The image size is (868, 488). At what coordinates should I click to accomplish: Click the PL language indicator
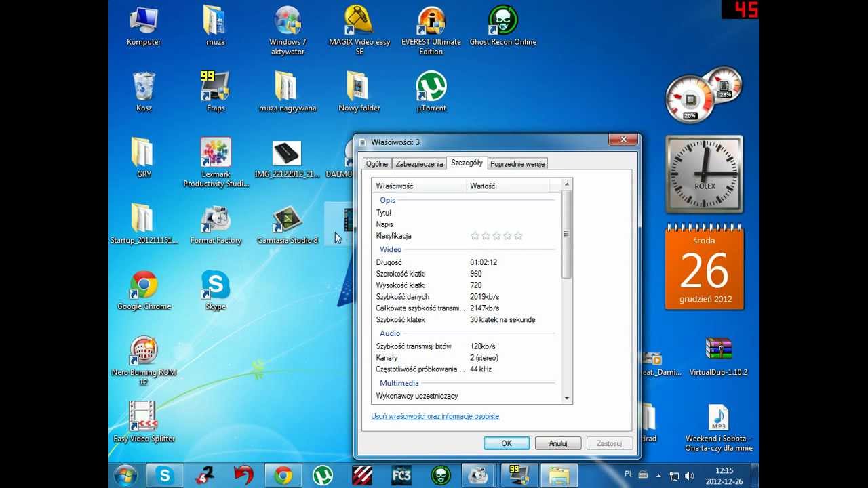tap(629, 475)
